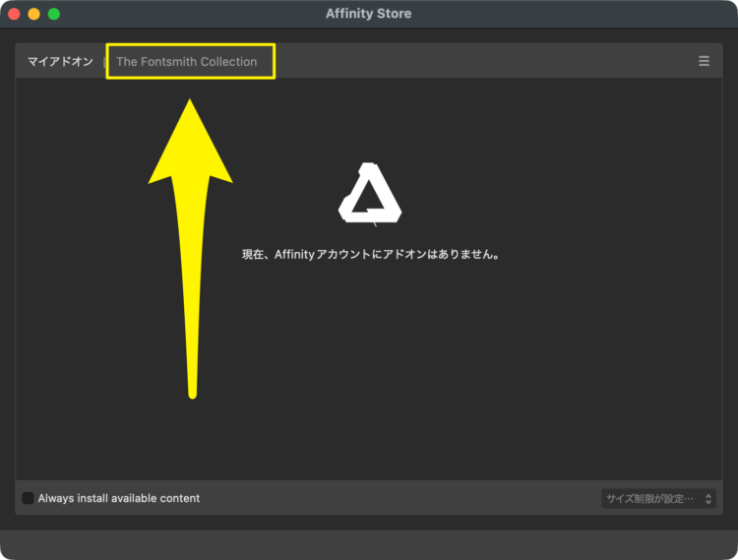Click the yellow arrowhead tip
The image size is (738, 560).
tap(190, 98)
